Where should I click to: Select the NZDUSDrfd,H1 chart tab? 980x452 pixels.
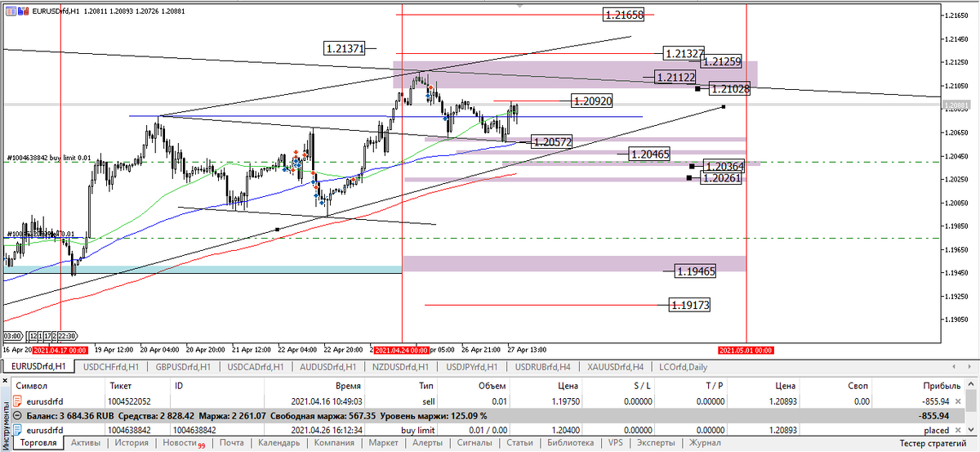pyautogui.click(x=402, y=367)
